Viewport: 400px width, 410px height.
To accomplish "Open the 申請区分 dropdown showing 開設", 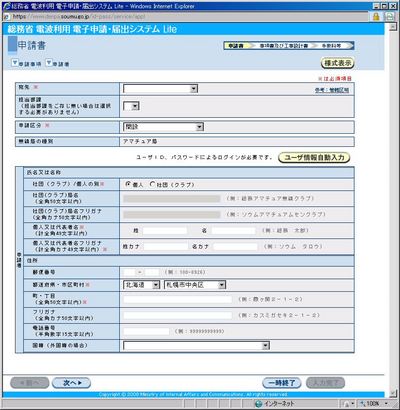I will click(163, 127).
